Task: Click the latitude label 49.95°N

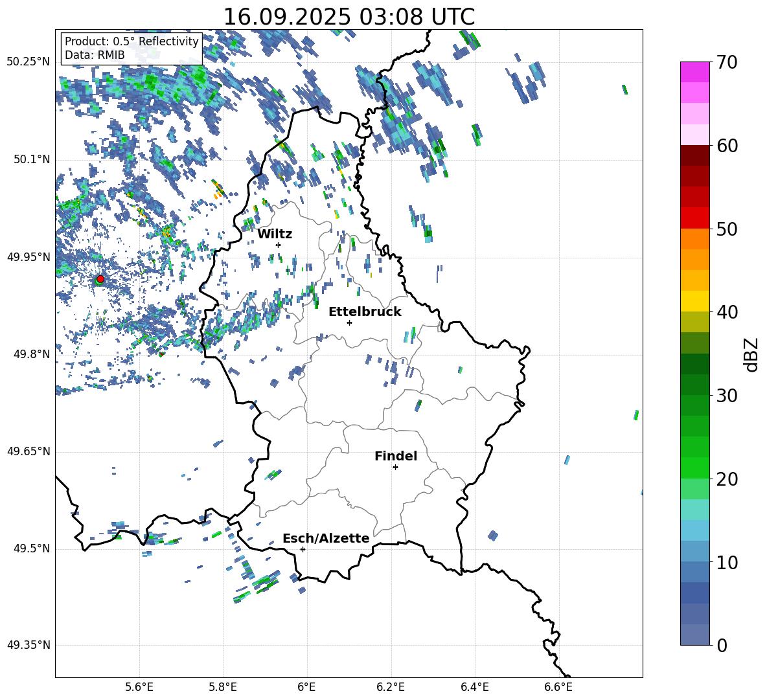Action: point(29,256)
